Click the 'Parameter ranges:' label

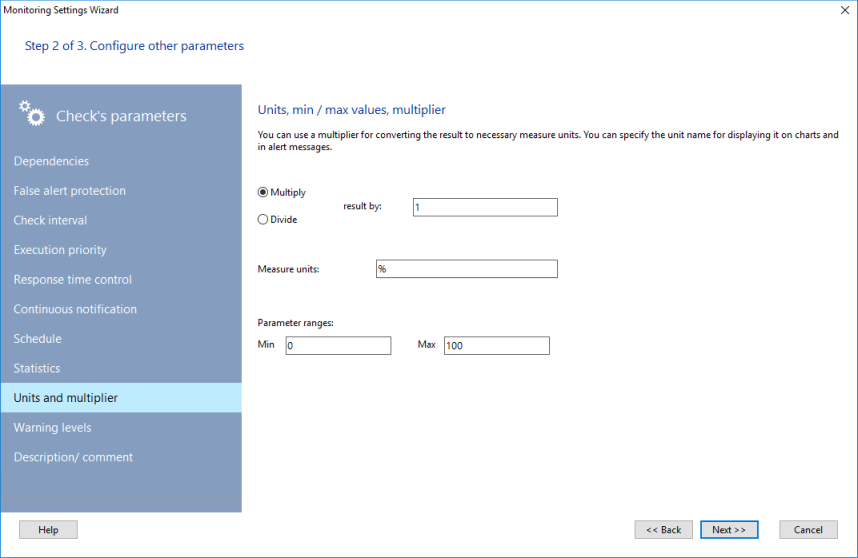pyautogui.click(x=295, y=323)
